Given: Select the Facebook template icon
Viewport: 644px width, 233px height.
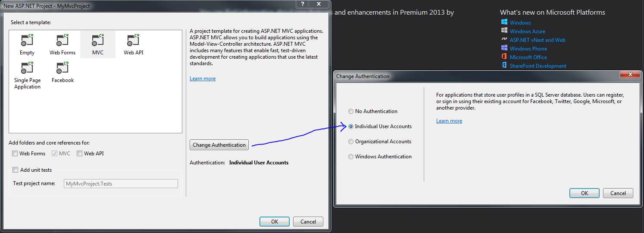Looking at the screenshot, I should pos(63,68).
